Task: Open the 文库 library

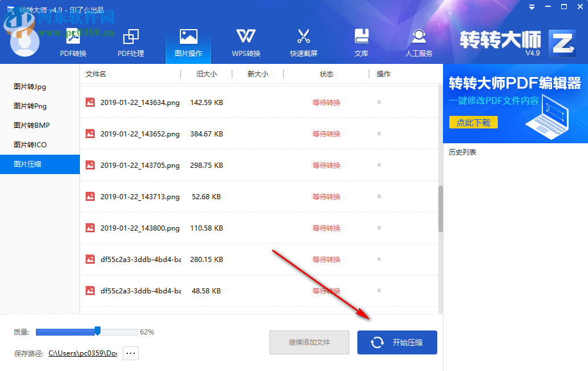Action: (361, 42)
